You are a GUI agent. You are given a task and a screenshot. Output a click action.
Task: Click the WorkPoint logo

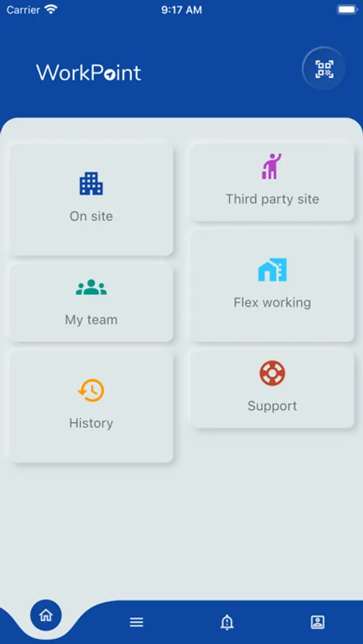89,72
